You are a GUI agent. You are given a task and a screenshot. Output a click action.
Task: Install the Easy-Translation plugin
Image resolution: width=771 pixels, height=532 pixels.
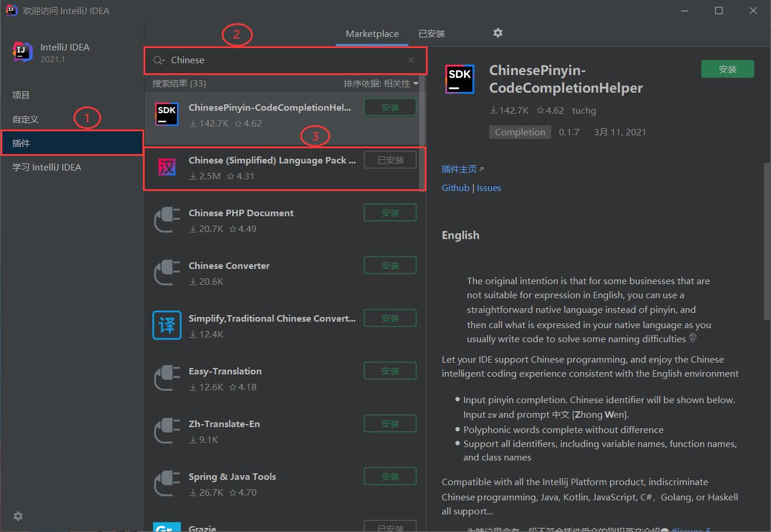tap(390, 371)
